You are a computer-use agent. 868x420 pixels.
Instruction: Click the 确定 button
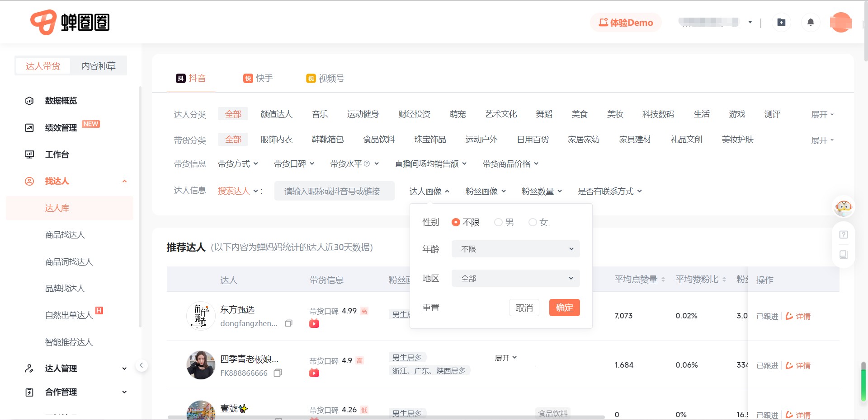(564, 308)
